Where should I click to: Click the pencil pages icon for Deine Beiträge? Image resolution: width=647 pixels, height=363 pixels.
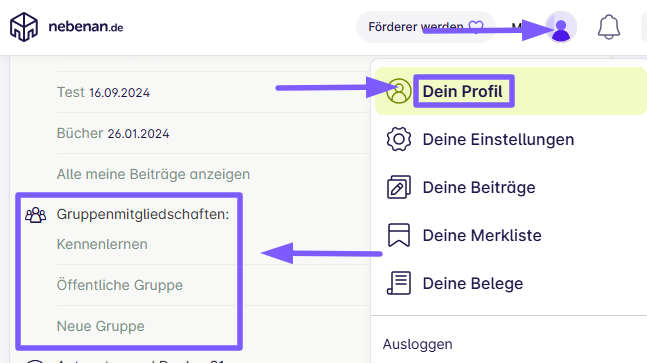(x=399, y=187)
